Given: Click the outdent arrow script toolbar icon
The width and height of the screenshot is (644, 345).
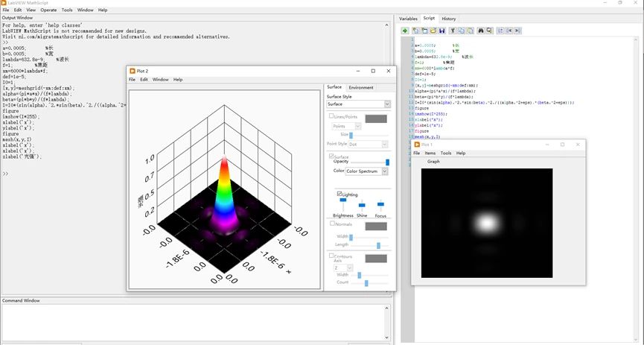Looking at the screenshot, I should point(509,31).
